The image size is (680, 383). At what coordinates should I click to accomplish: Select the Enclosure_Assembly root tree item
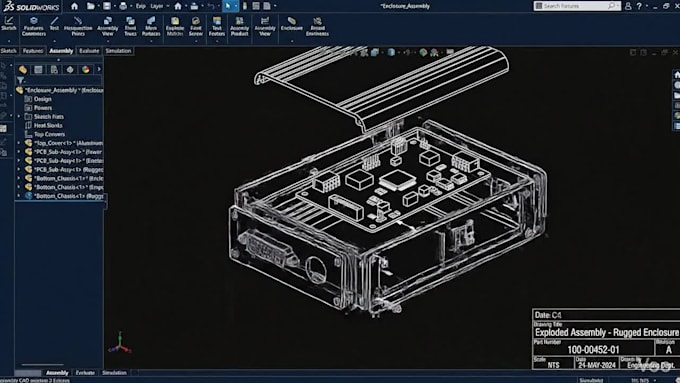coord(59,90)
